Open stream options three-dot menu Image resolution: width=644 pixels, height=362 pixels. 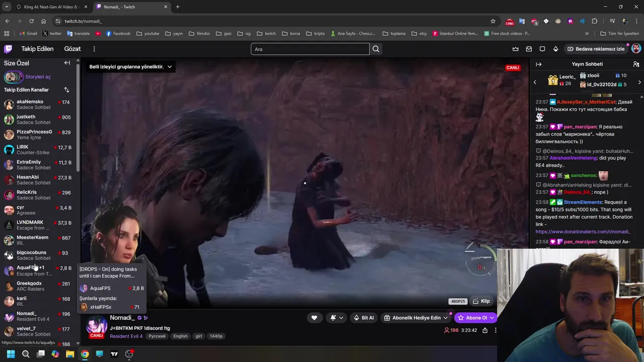pos(496,330)
